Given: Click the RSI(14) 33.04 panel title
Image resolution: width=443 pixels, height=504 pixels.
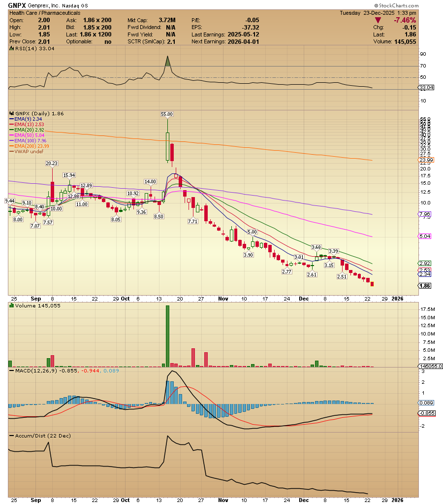Looking at the screenshot, I should [x=34, y=49].
